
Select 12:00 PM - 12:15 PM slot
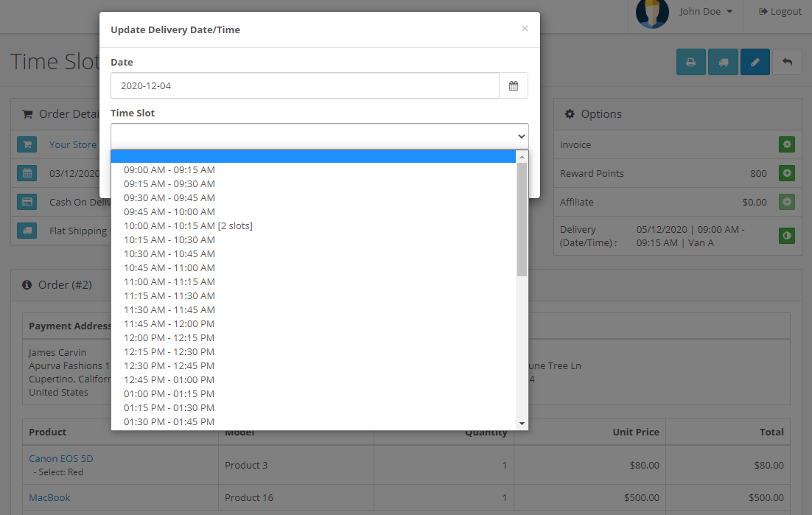click(x=313, y=337)
